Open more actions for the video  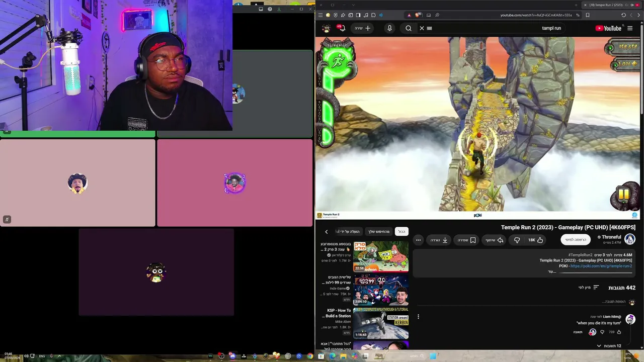coord(418,240)
